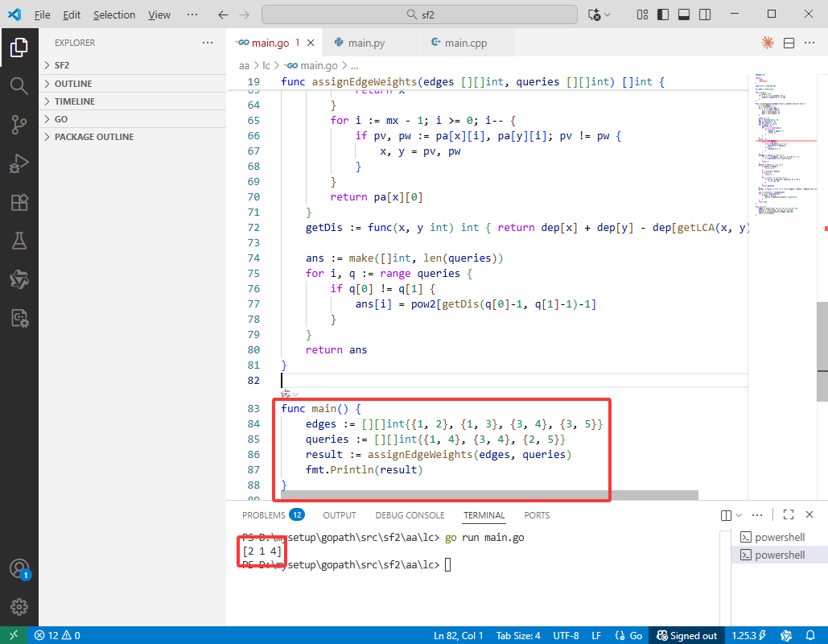Change indentation via Tab Size: 4
The height and width of the screenshot is (644, 828).
pos(518,635)
